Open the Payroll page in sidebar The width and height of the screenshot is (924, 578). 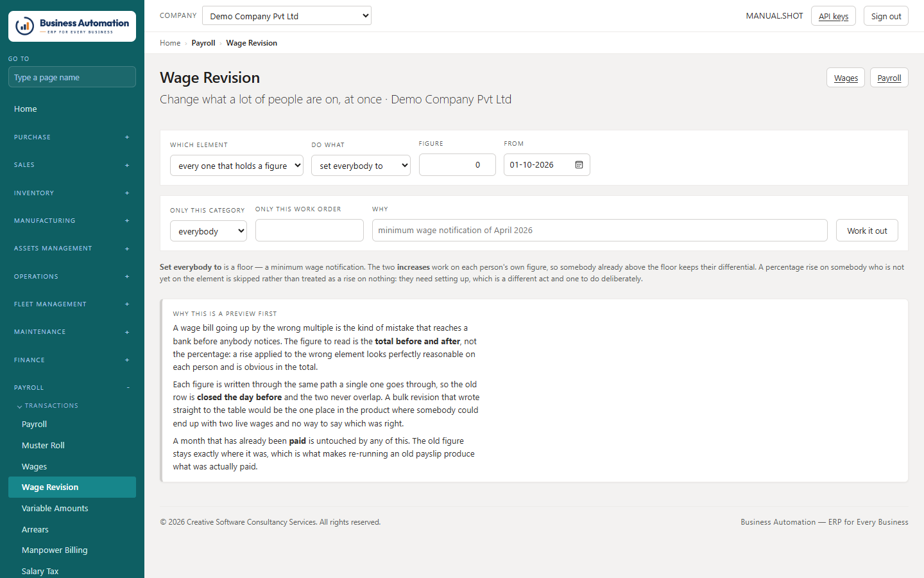click(x=72, y=425)
